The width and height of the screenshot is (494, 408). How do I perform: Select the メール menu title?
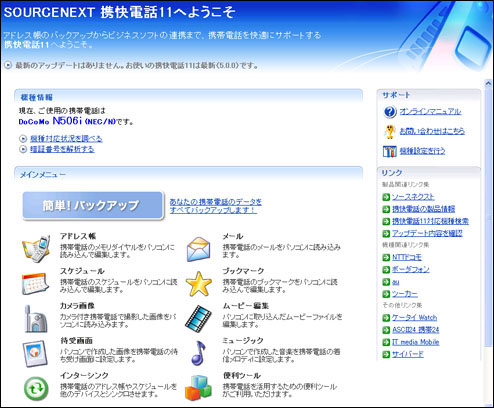click(x=233, y=236)
